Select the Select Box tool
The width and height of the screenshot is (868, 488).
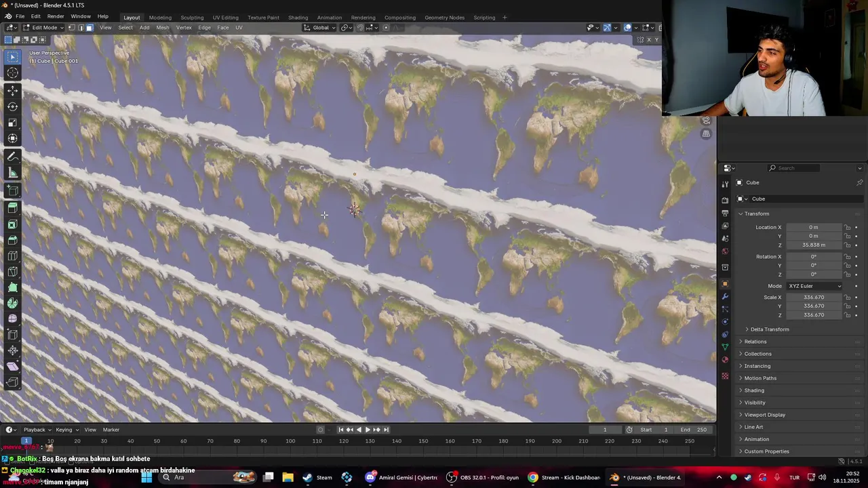click(13, 57)
